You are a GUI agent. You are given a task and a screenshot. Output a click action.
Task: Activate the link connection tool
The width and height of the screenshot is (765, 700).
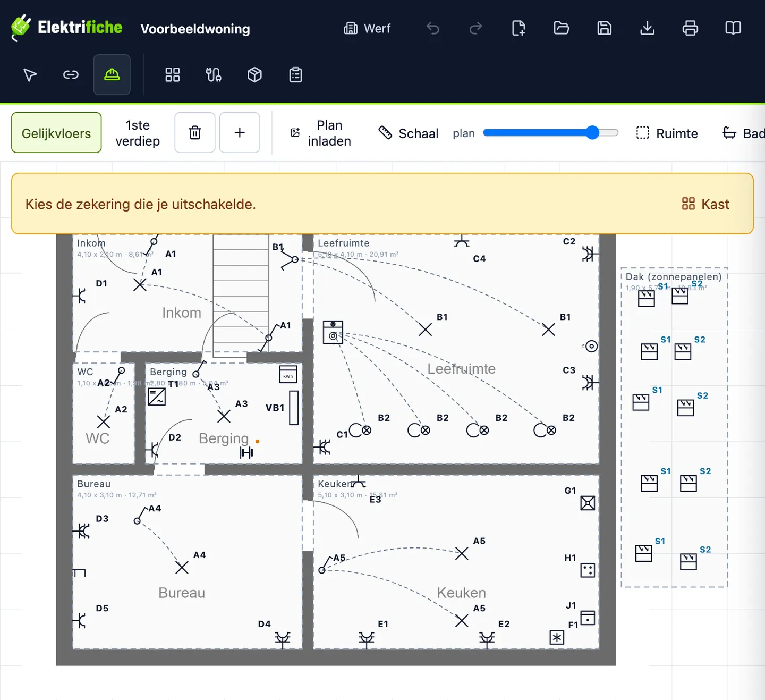click(x=71, y=75)
